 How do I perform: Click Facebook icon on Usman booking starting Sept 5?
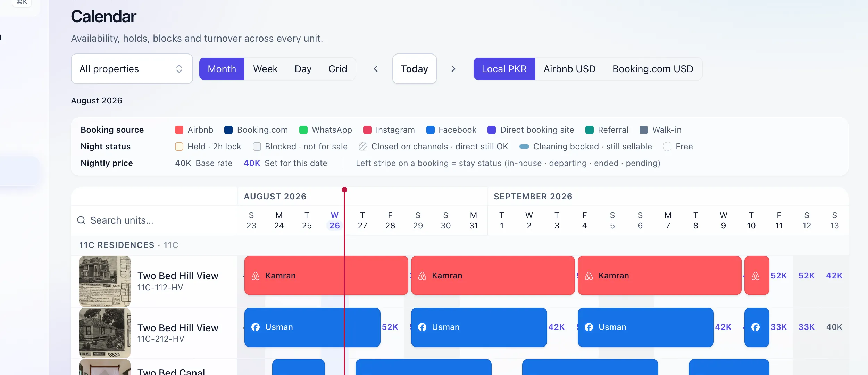589,327
